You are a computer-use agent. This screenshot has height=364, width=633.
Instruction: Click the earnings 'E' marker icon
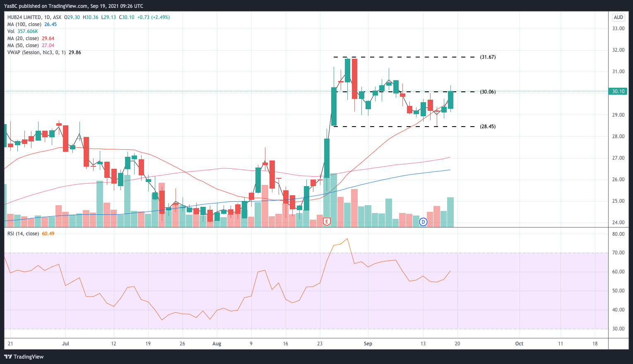pyautogui.click(x=327, y=222)
